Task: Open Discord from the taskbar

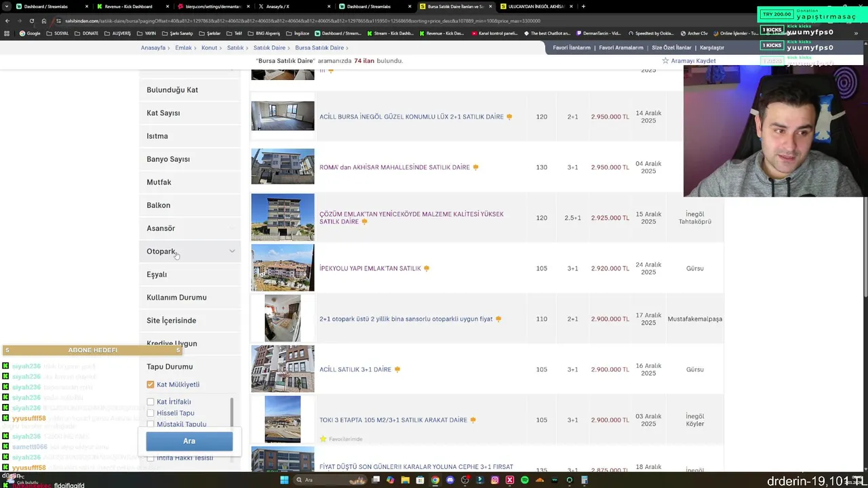Action: coord(450,480)
